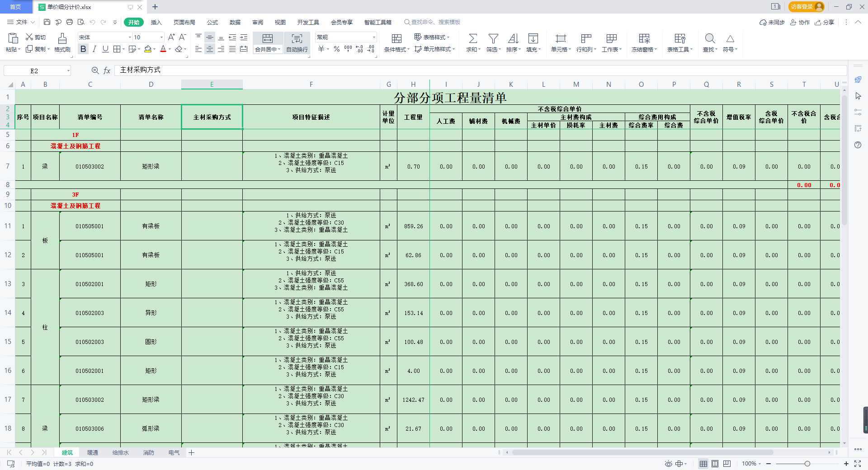This screenshot has height=470, width=868.
Task: Open the font size dropdown
Action: pyautogui.click(x=161, y=38)
